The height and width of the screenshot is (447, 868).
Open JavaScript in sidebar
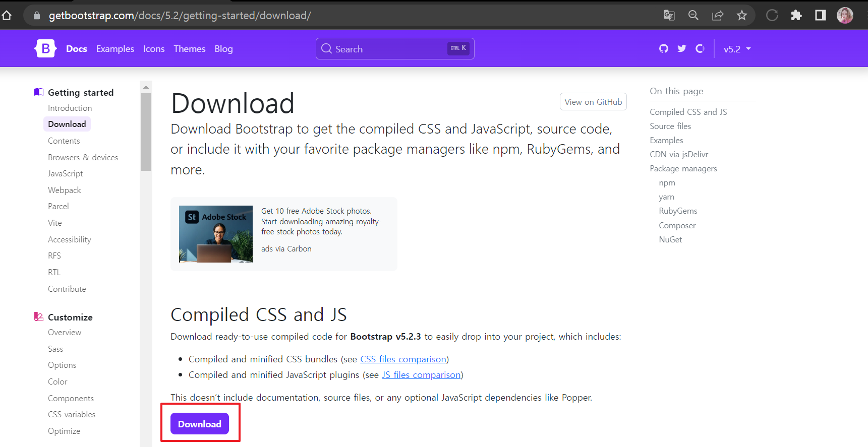point(65,173)
